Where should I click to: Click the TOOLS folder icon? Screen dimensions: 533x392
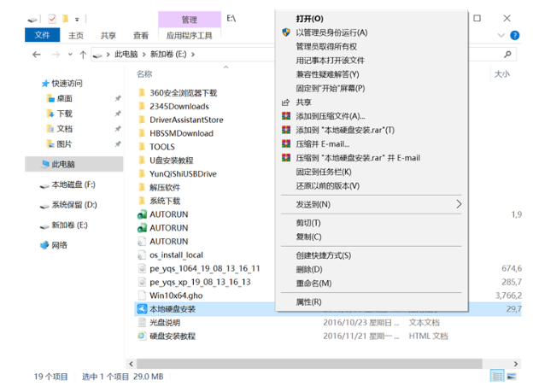pyautogui.click(x=142, y=147)
